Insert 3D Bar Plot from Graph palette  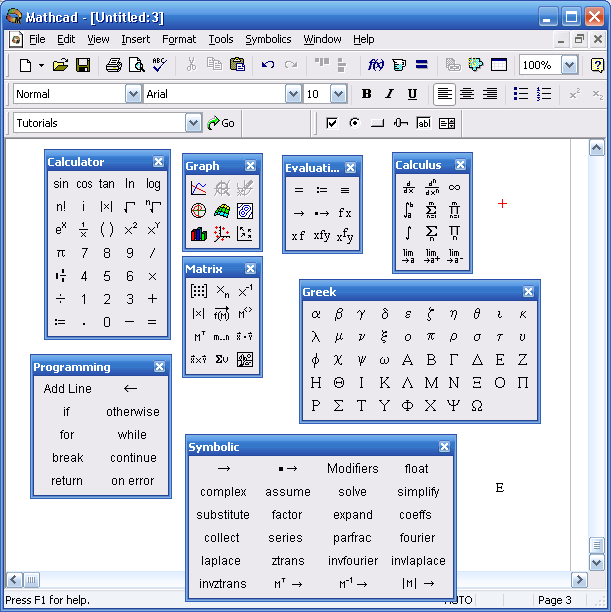click(x=198, y=234)
